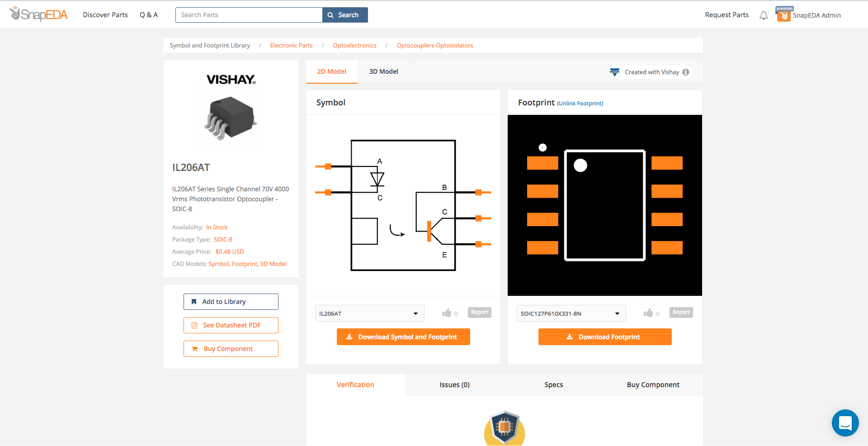Switch to the 3D Model tab
Screen dimensions: 868x446
pos(383,71)
